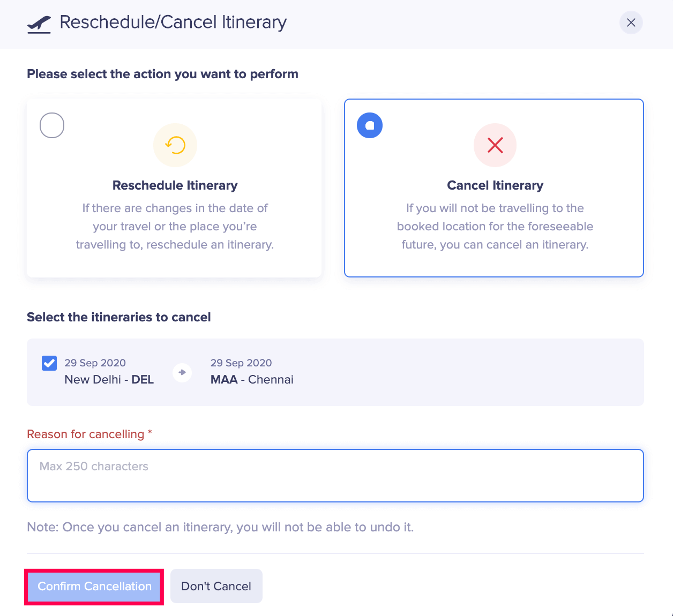The height and width of the screenshot is (616, 673).
Task: Click the yellow circular reschedule arrow icon
Action: (175, 145)
